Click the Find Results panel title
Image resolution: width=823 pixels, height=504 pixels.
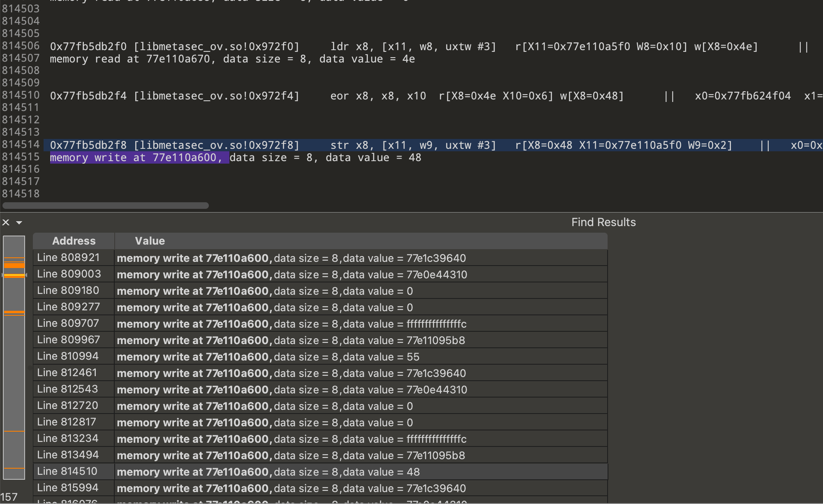tap(603, 222)
